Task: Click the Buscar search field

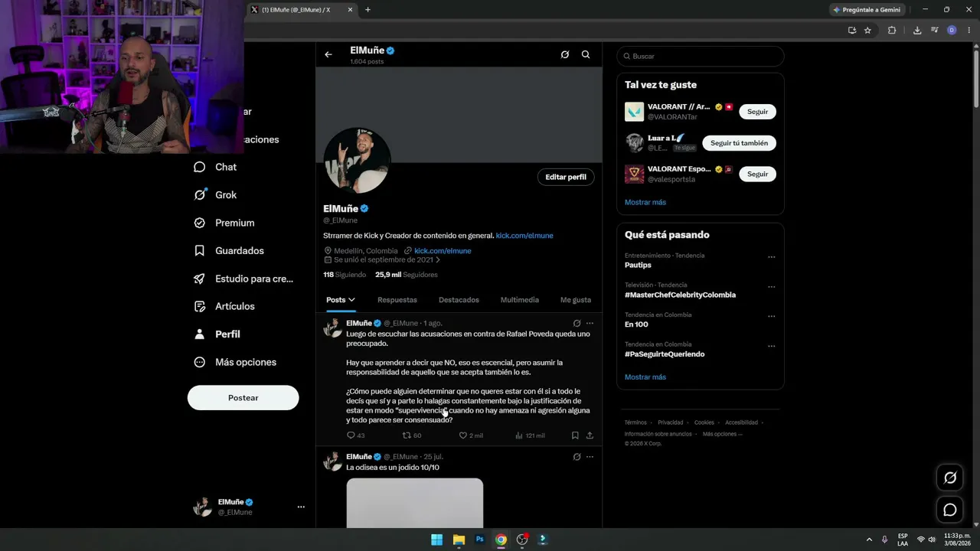Action: tap(701, 56)
